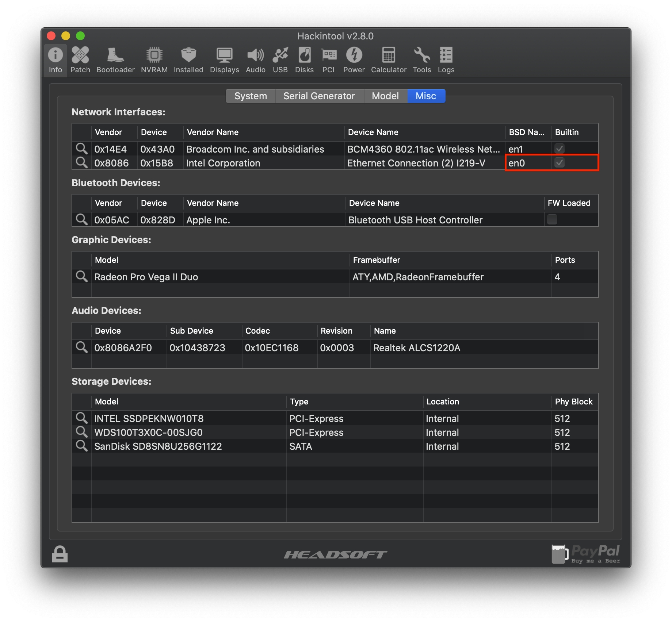
Task: Click magnifier icon for Broadcom network row
Action: tap(81, 149)
